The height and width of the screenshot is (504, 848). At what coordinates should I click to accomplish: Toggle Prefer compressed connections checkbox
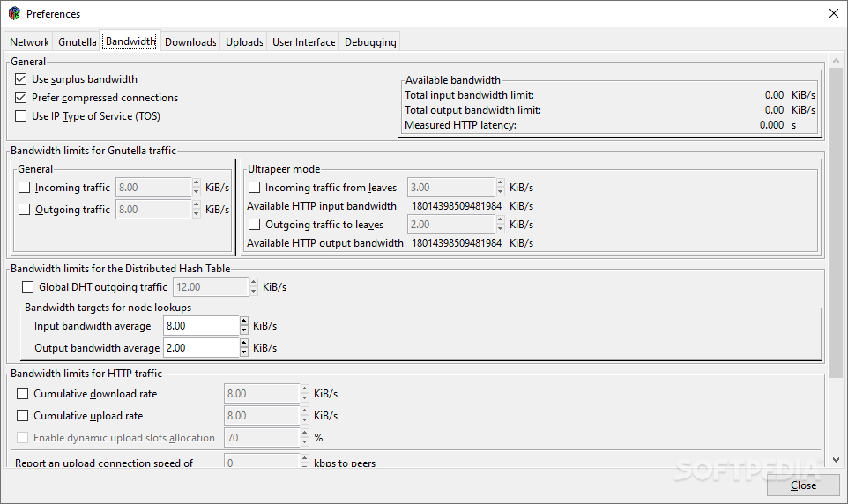pyautogui.click(x=21, y=97)
